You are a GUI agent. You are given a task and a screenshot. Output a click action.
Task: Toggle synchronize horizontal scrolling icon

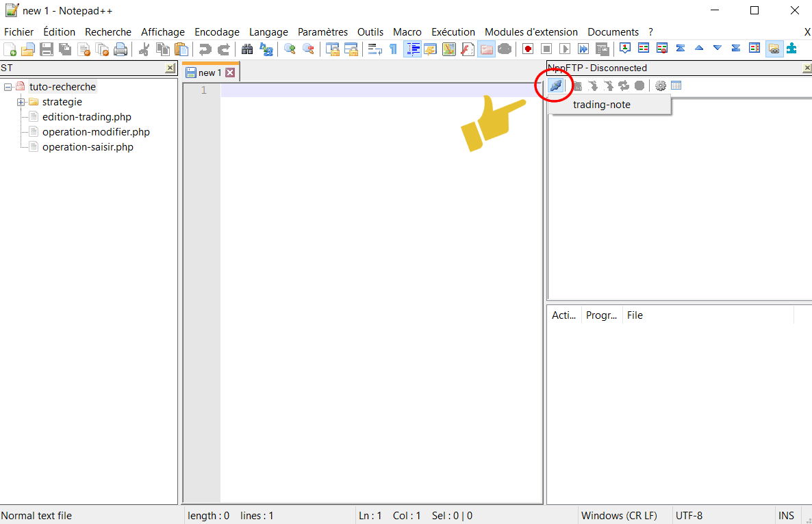[x=351, y=49]
